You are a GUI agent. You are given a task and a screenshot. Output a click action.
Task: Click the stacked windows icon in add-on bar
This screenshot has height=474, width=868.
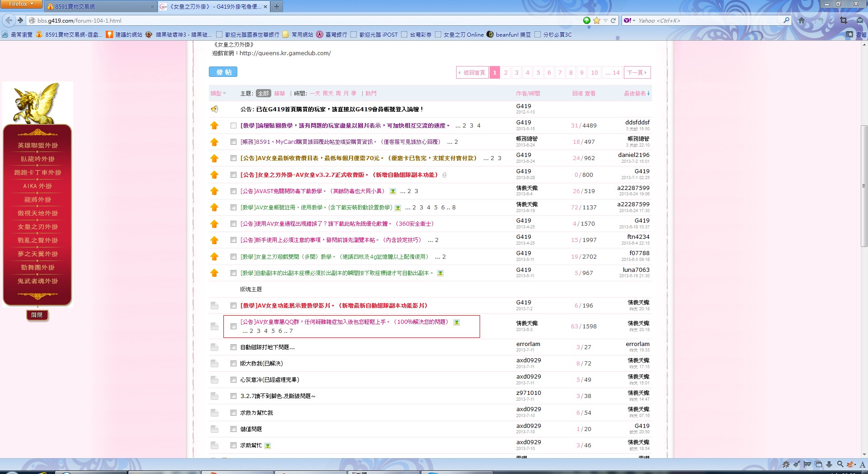coord(818,464)
